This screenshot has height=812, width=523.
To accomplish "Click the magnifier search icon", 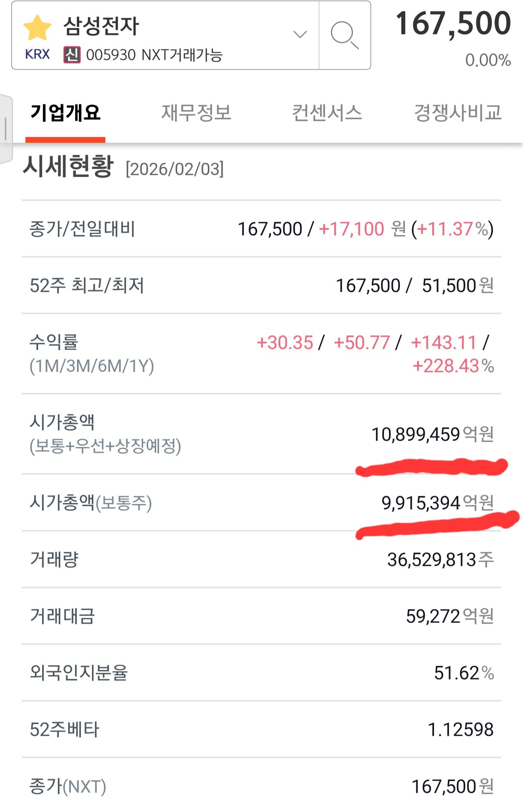I will coord(344,35).
